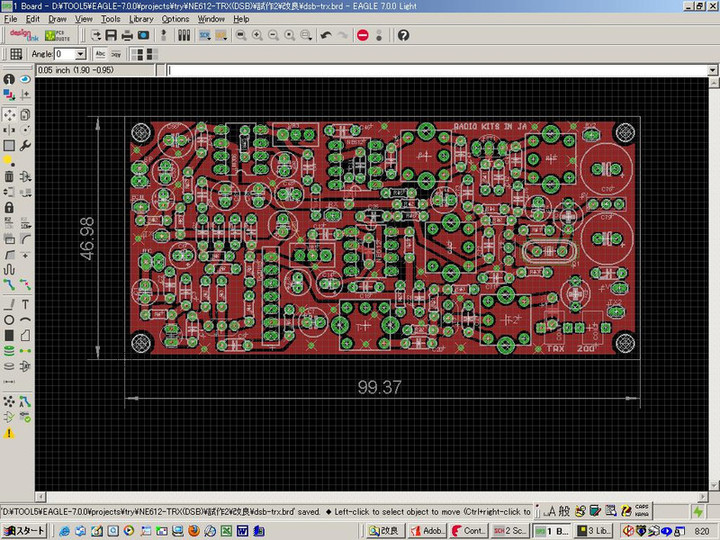
Task: Click the Info tool icon
Action: tap(9, 79)
